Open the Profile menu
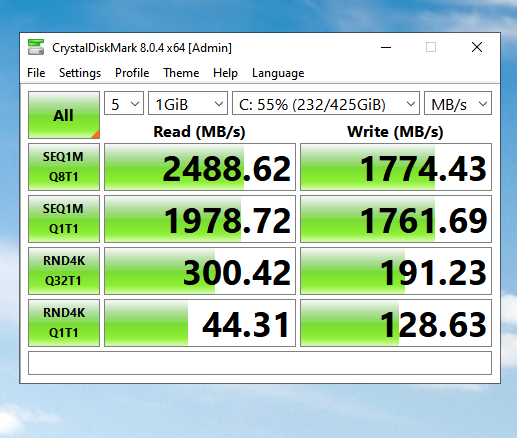This screenshot has width=517, height=438. coord(132,73)
